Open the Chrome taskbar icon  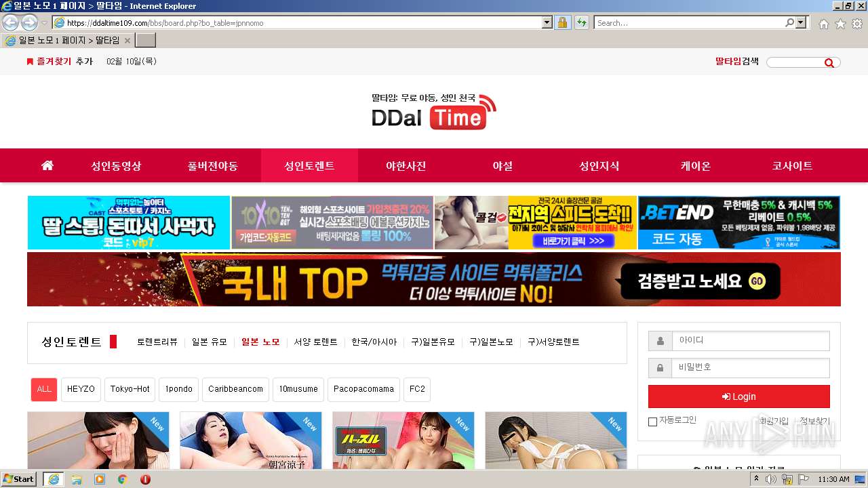(x=123, y=479)
